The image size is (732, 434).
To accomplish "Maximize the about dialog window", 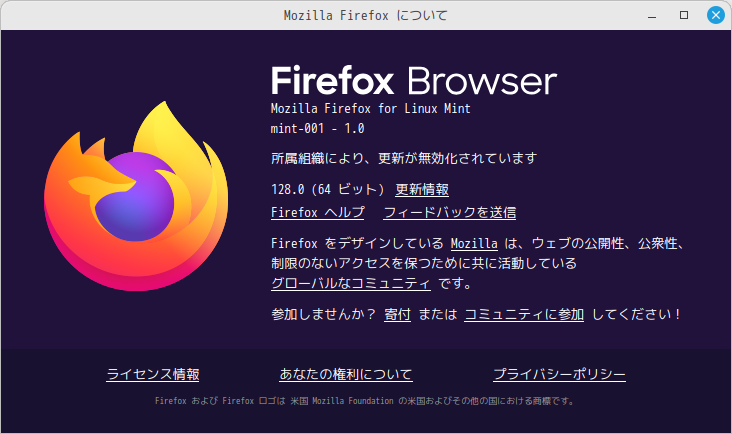I will coord(684,15).
